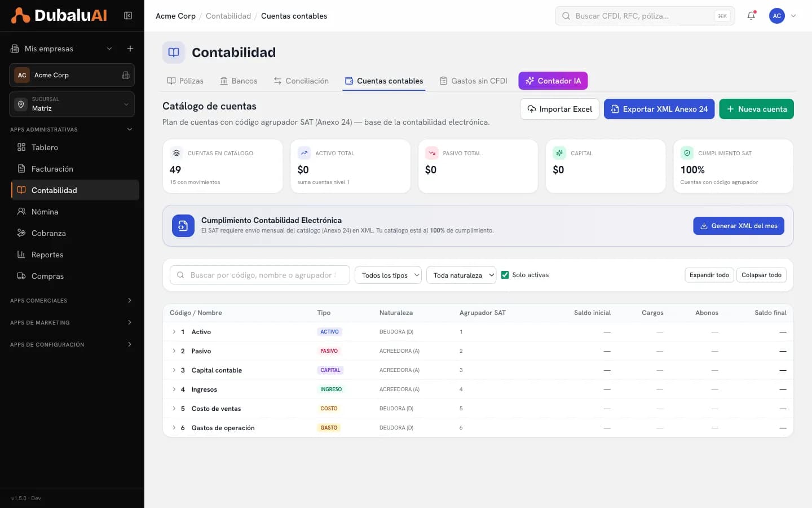Image resolution: width=812 pixels, height=508 pixels.
Task: Click Generar XML del mes button
Action: 739,226
